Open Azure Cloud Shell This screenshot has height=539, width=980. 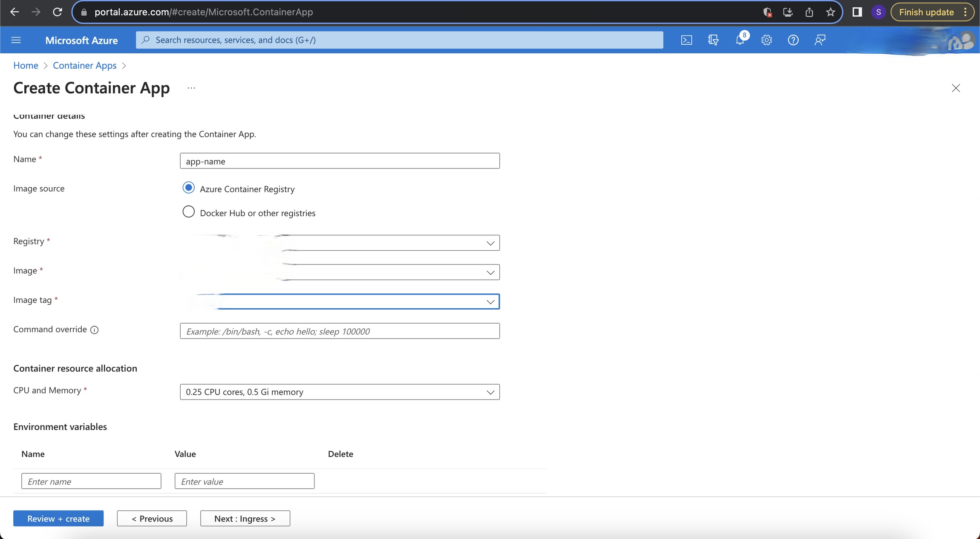687,40
